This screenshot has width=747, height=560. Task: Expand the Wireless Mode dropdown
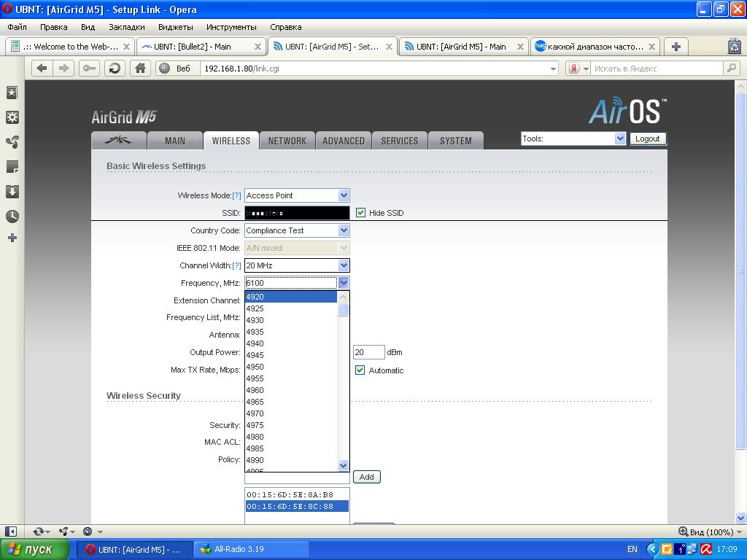coord(344,195)
